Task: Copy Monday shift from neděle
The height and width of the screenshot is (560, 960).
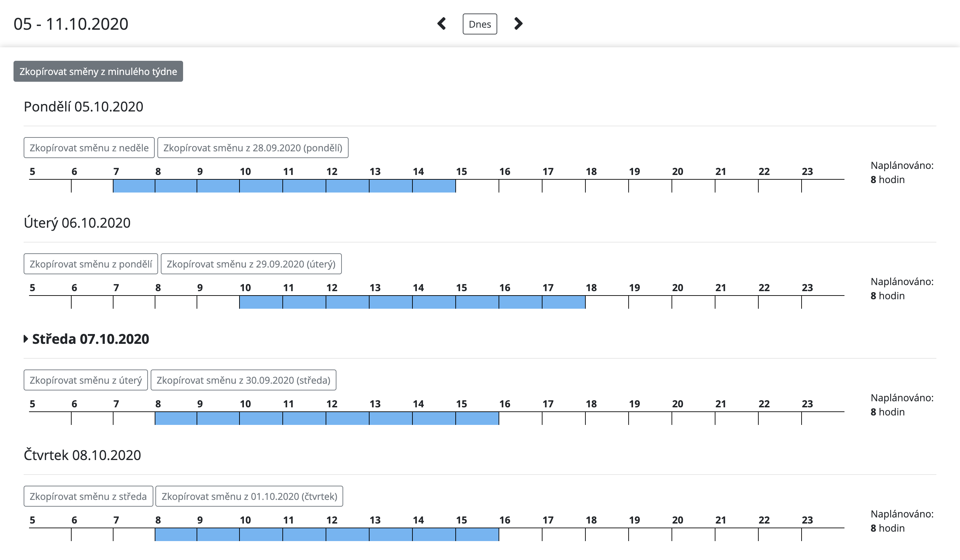Action: tap(89, 148)
